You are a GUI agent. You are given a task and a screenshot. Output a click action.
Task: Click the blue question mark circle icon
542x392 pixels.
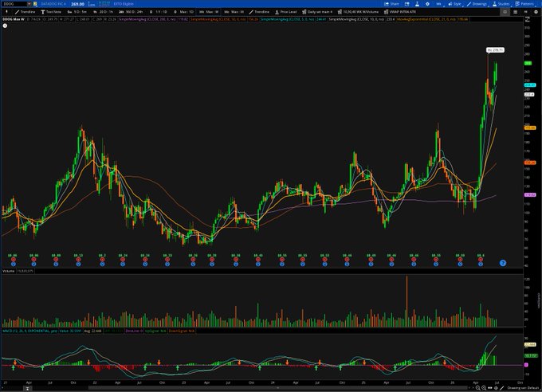pos(503,263)
